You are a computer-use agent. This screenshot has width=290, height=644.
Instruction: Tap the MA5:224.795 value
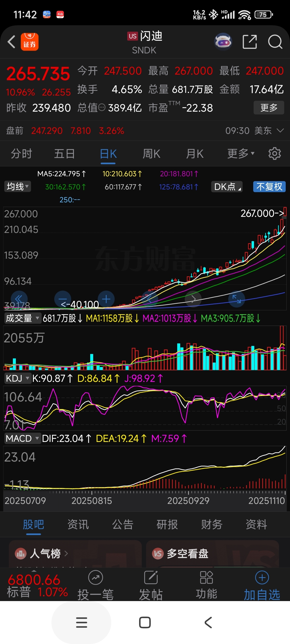point(61,174)
